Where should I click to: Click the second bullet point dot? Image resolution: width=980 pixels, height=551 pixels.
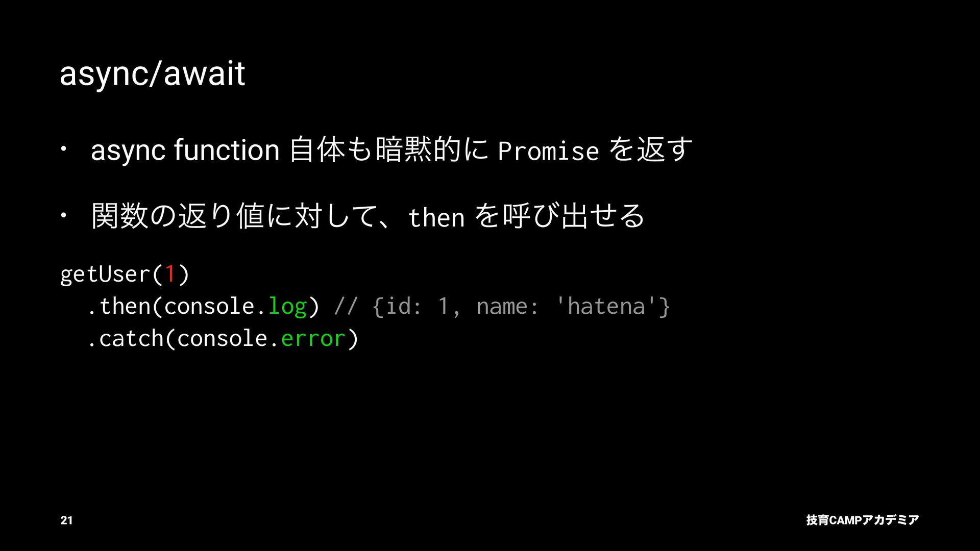click(63, 216)
